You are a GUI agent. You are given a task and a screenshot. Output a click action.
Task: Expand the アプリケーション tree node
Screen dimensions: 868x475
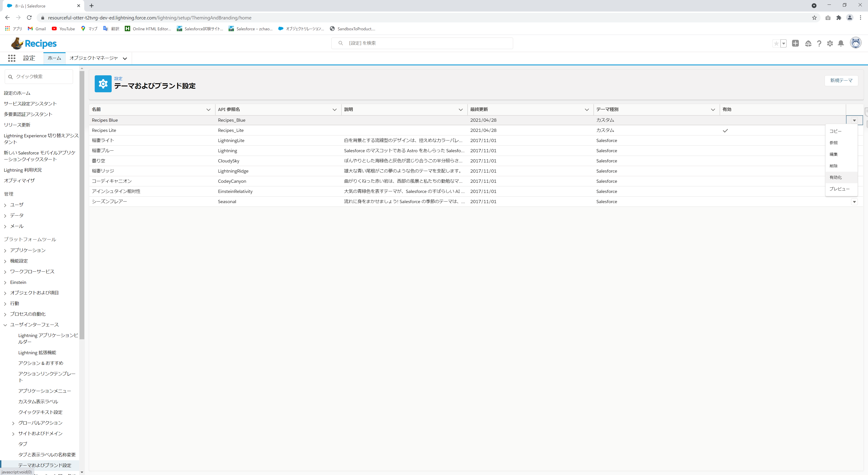click(5, 250)
